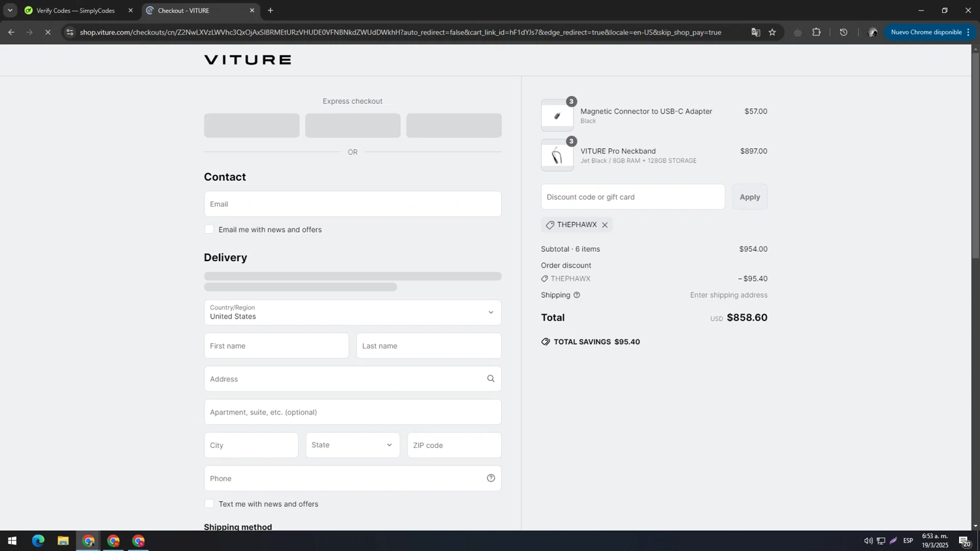Focus the Address field

pyautogui.click(x=353, y=379)
